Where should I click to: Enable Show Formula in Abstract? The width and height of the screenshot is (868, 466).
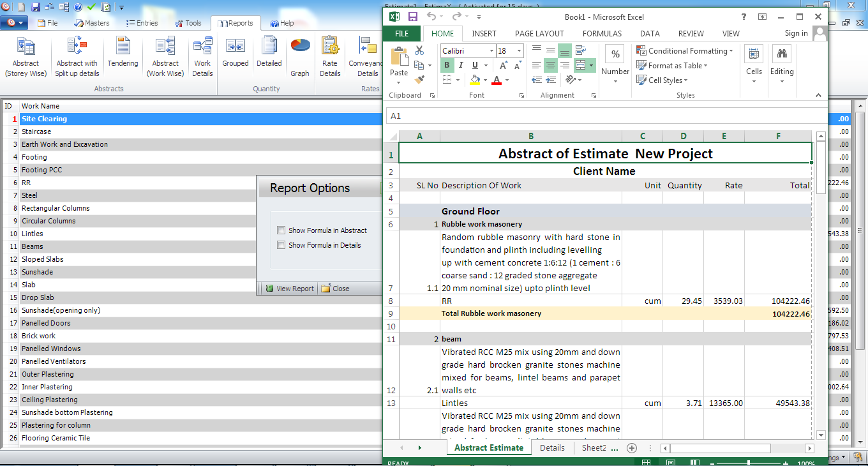[x=281, y=230]
